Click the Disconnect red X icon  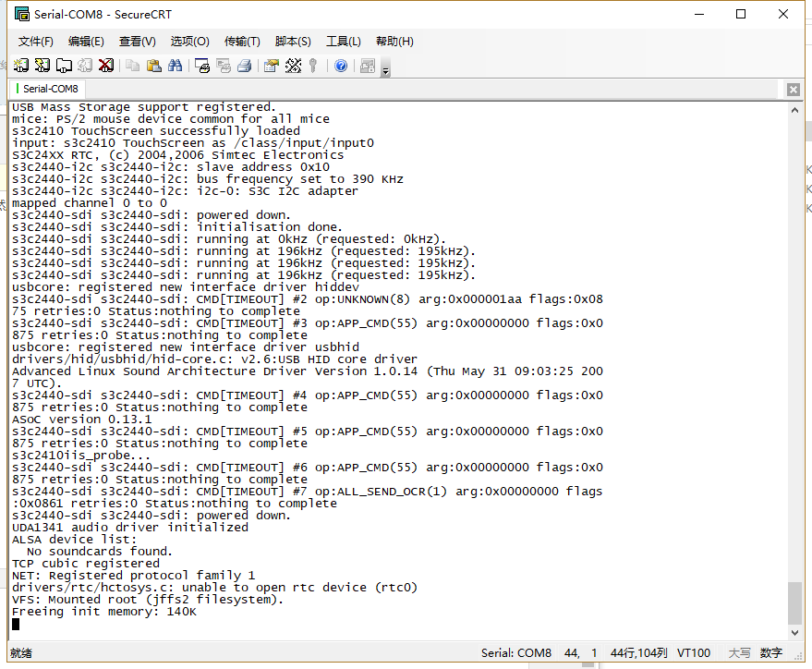pyautogui.click(x=106, y=66)
